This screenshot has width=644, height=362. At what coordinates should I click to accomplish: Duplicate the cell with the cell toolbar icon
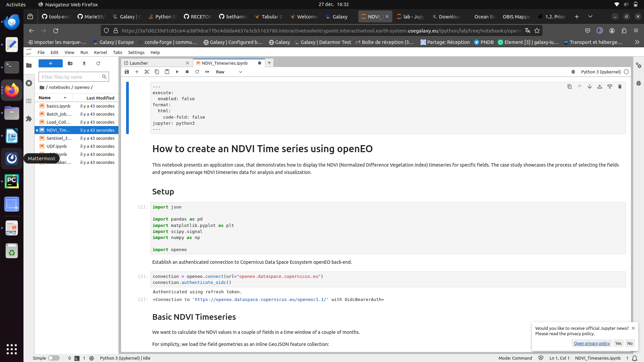[x=570, y=86]
